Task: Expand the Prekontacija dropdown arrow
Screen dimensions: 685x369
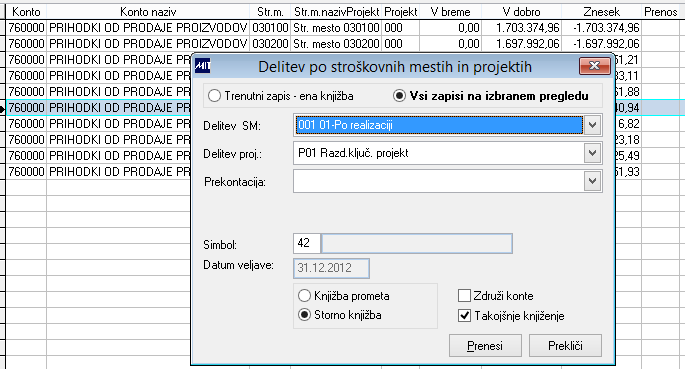Action: click(x=592, y=181)
